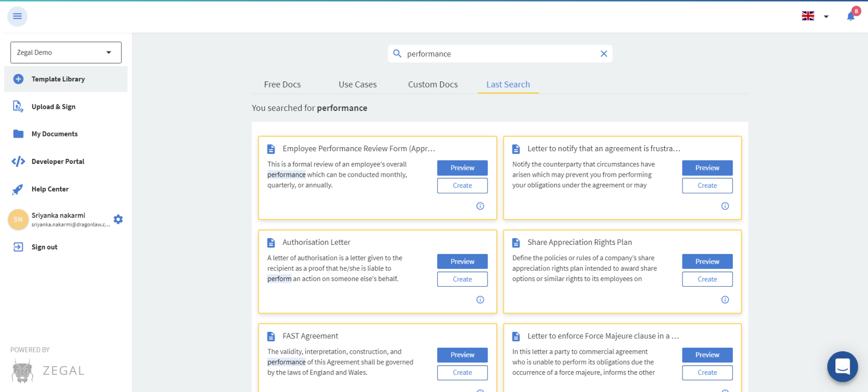Click the Authorisation Letter title
Image resolution: width=868 pixels, height=392 pixels.
316,242
